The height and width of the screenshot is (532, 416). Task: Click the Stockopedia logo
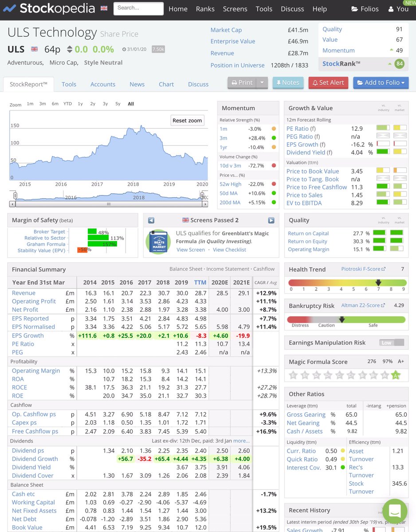(x=49, y=8)
